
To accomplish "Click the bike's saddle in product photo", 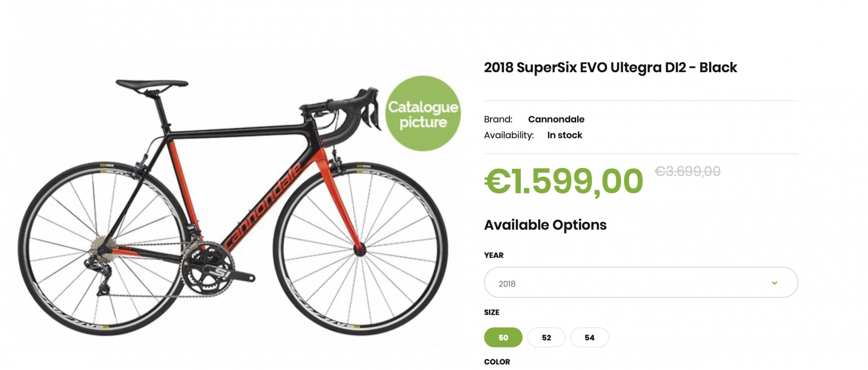I will [x=151, y=85].
